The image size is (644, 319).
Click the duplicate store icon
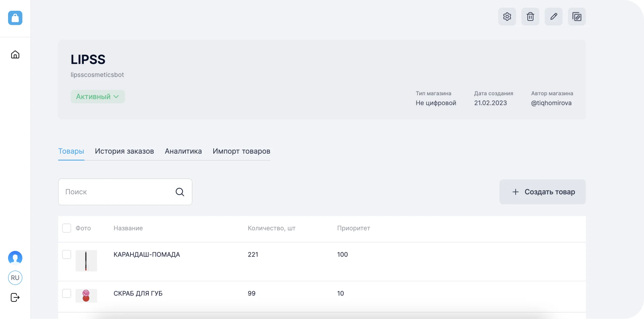577,17
